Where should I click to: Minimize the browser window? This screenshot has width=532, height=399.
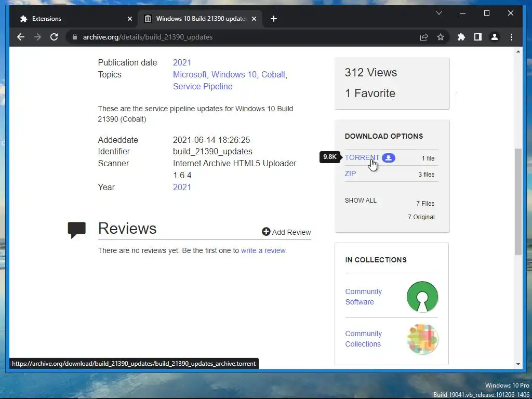tap(463, 13)
